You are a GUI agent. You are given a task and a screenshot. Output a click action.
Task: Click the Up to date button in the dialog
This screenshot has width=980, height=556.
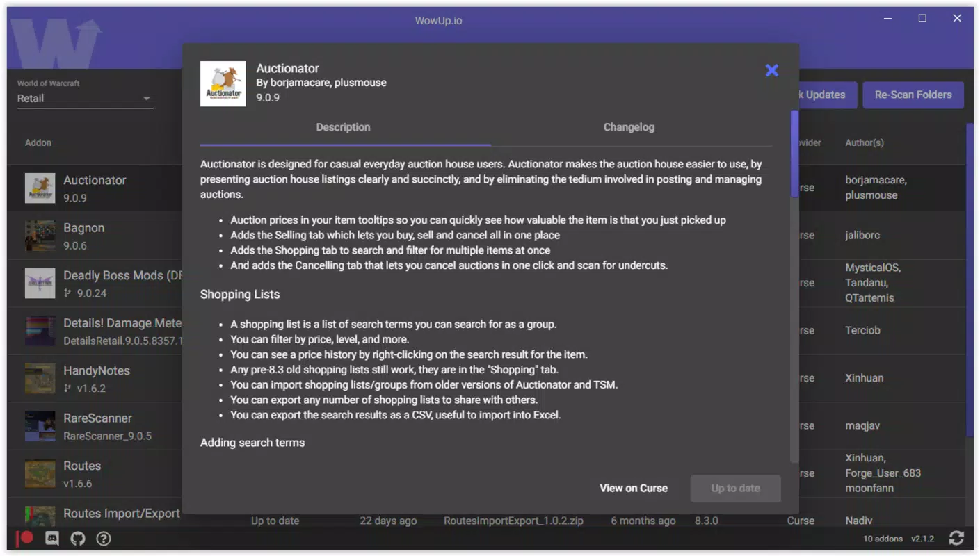pos(735,489)
